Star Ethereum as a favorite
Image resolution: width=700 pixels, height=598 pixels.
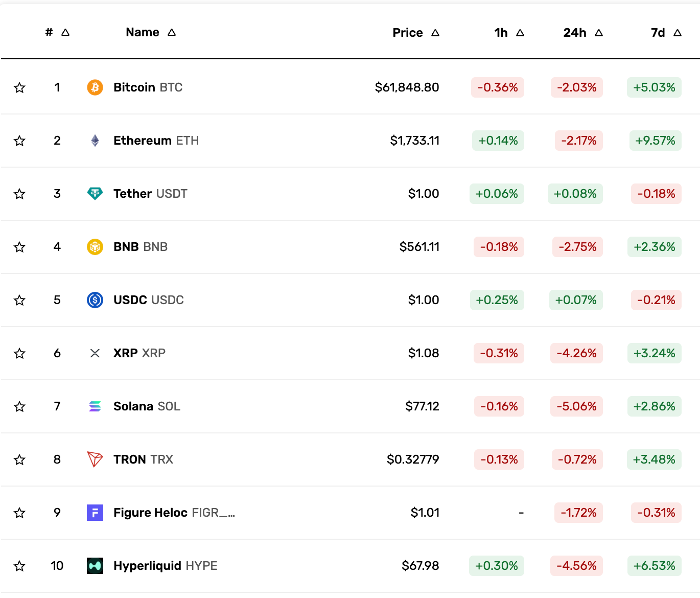click(19, 141)
